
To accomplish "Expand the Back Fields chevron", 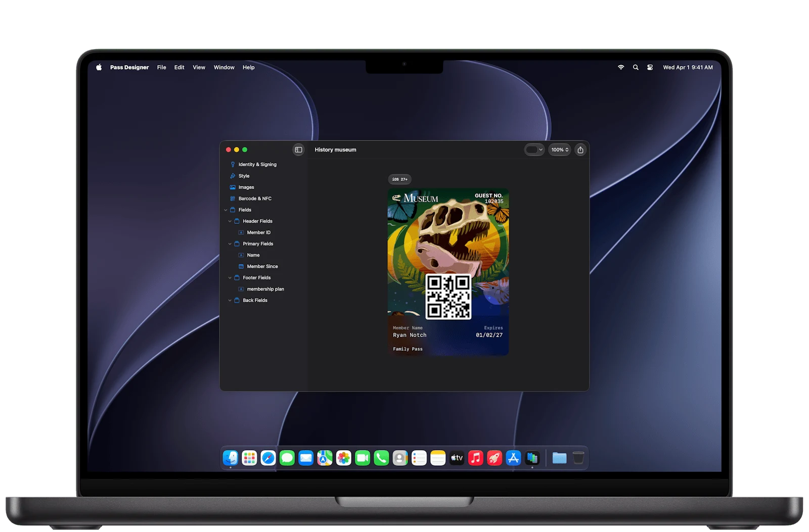I will [x=230, y=300].
